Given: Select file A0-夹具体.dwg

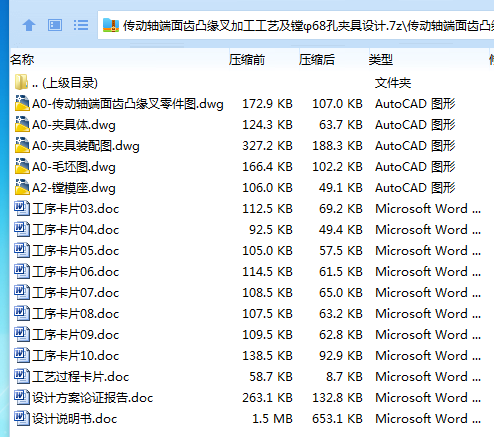Looking at the screenshot, I should (74, 125).
